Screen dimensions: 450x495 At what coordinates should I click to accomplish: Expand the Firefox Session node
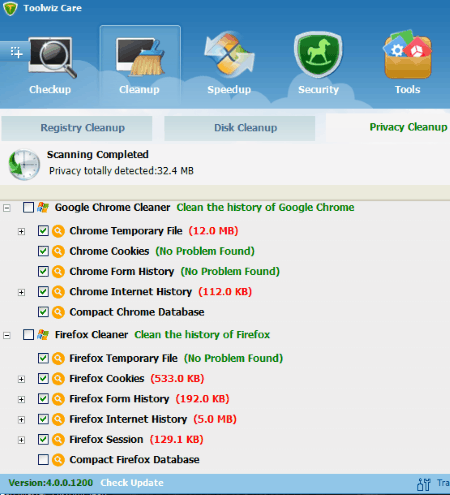coord(21,440)
